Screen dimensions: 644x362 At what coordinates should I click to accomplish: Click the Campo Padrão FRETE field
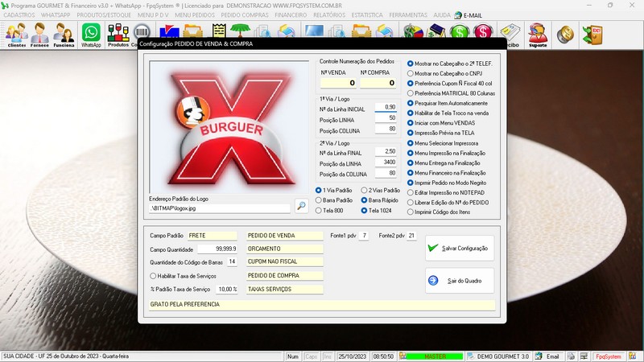tap(212, 236)
